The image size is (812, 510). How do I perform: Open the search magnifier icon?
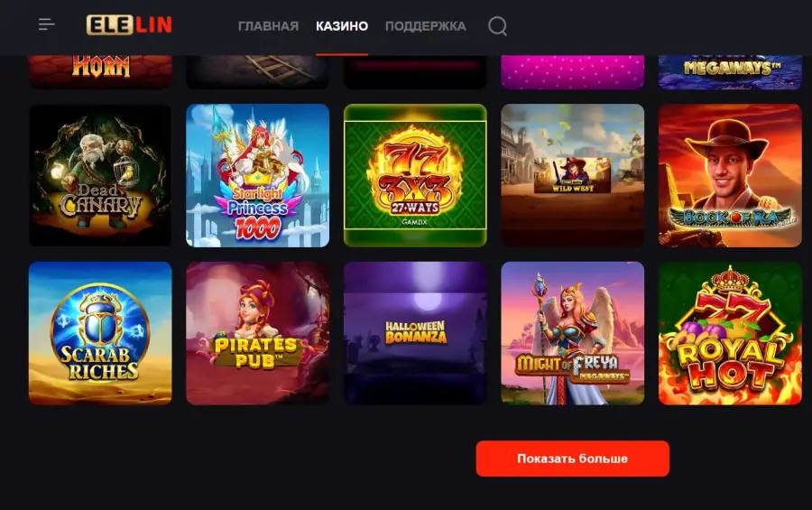point(498,26)
